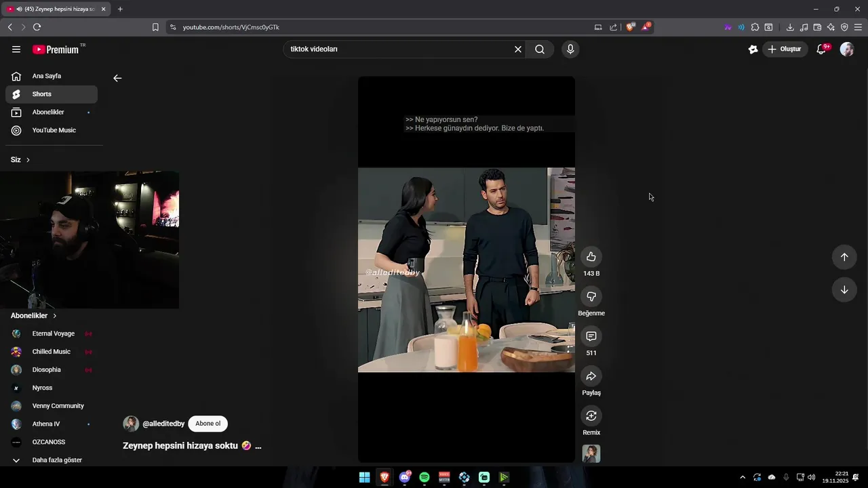The height and width of the screenshot is (488, 868).
Task: Open Nyross channel
Action: click(52, 388)
